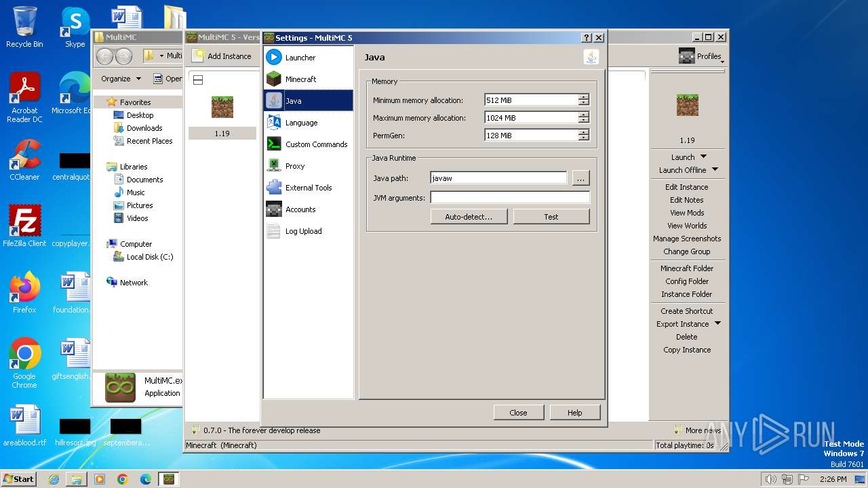Click the Launcher play icon
This screenshot has width=868, height=488.
click(274, 58)
